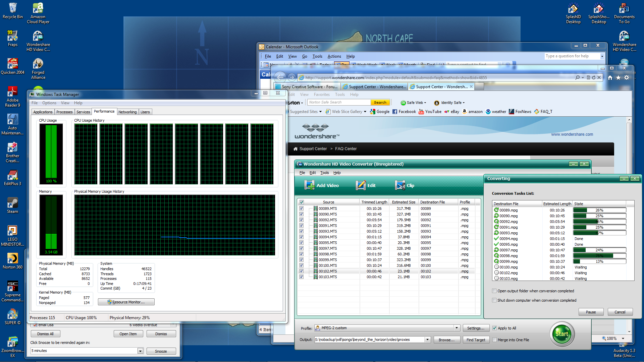This screenshot has height=362, width=644.
Task: Refresh the support.wondershare.com page
Action: 594,77
